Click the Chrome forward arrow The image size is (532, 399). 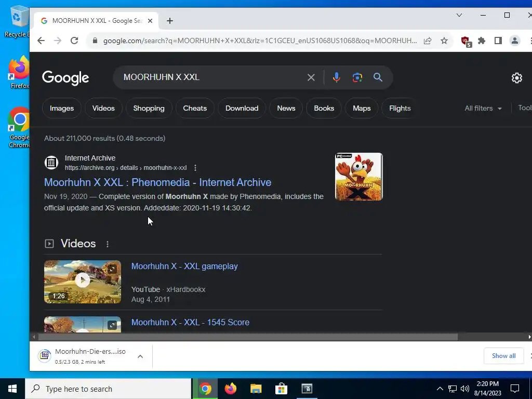pos(58,41)
